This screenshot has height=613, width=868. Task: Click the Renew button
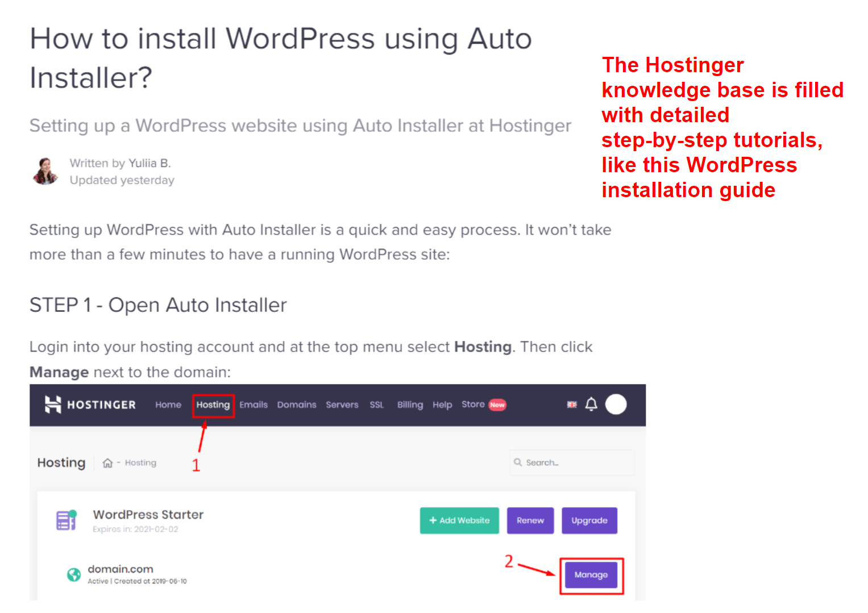click(530, 520)
